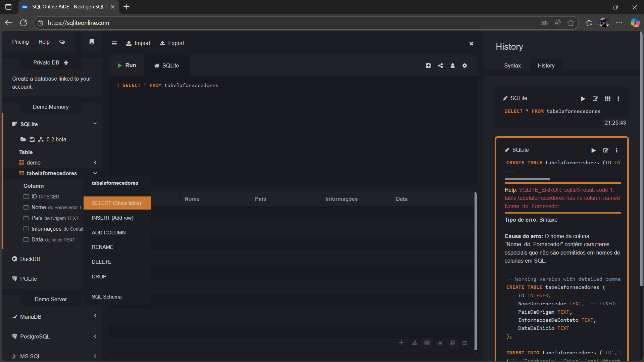Open the three-dot menu on the SELECT history entry

(618, 99)
